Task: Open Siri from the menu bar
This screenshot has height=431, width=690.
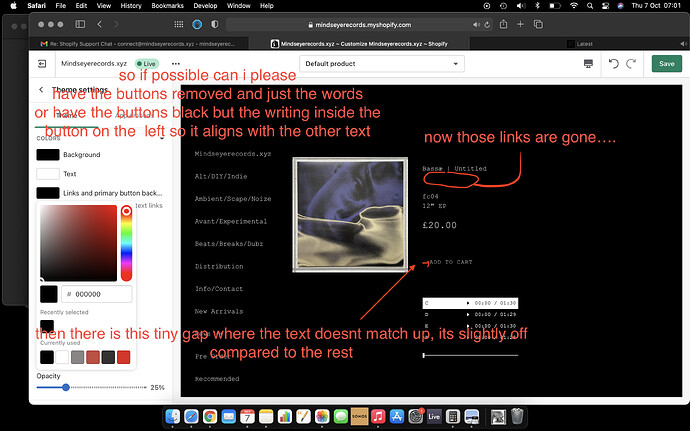Action: [620, 6]
